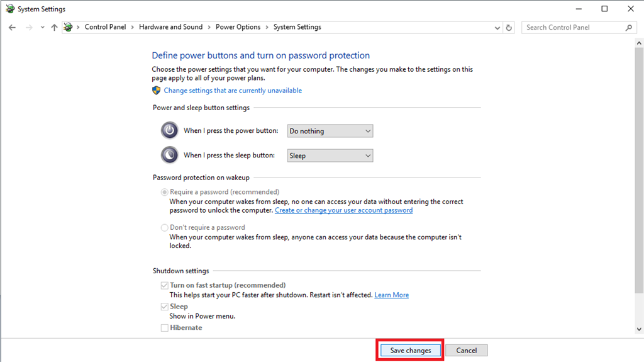The width and height of the screenshot is (644, 362).
Task: Expand chevron after Control Panel breadcrumb
Action: (132, 27)
